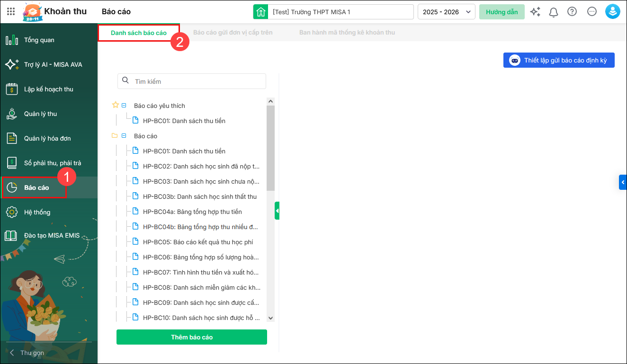
Task: Select HP-BC04b: Bảng tổng hợp thu nhiều
Action: pos(201,227)
